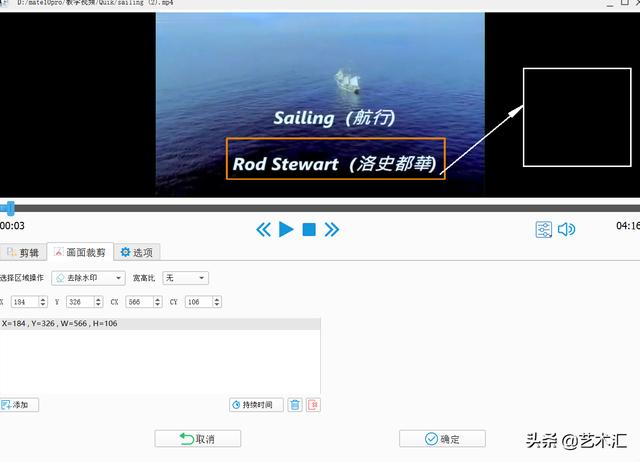The image size is (640, 462).
Task: Play the sailing video
Action: [x=286, y=229]
